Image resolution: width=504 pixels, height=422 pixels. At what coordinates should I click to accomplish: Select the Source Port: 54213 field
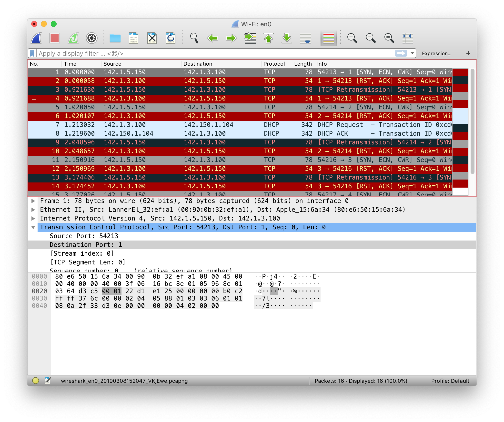click(252, 236)
